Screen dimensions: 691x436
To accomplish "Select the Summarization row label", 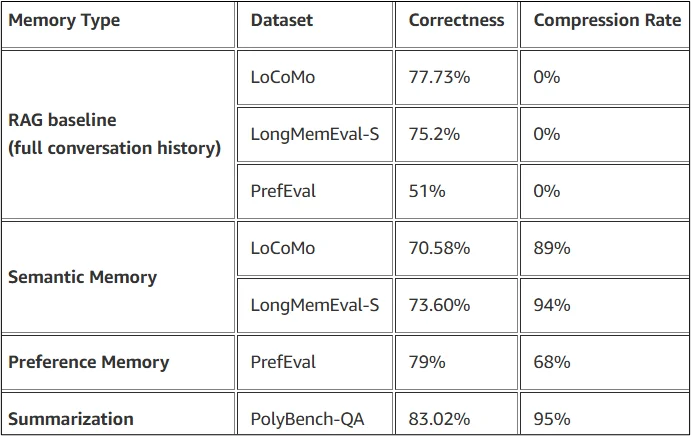I will click(70, 419).
